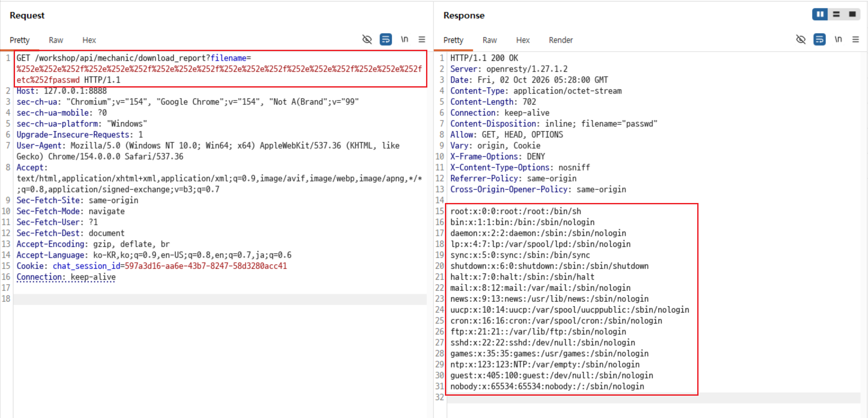868x418 pixels.
Task: Switch to the Response Pretty tab
Action: (x=454, y=40)
